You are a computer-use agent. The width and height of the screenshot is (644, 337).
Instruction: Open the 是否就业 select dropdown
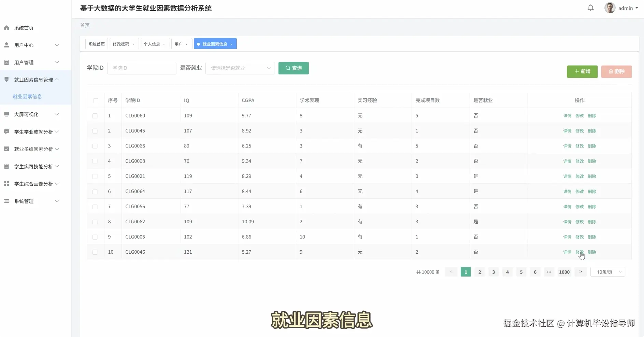click(240, 68)
